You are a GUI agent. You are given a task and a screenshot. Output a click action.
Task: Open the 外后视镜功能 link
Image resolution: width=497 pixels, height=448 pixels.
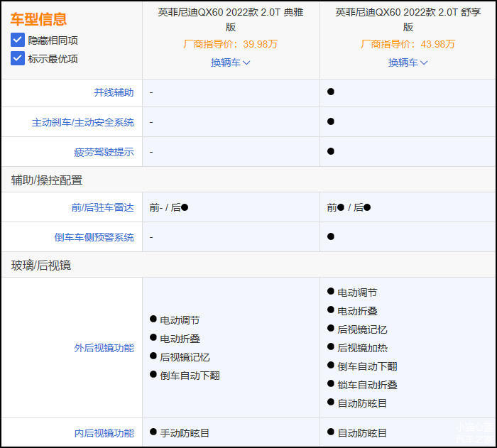coord(104,348)
